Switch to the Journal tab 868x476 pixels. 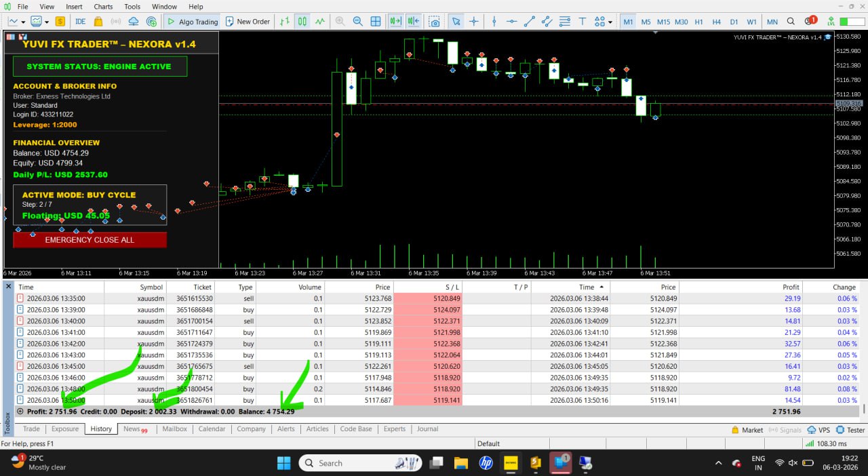pyautogui.click(x=427, y=429)
